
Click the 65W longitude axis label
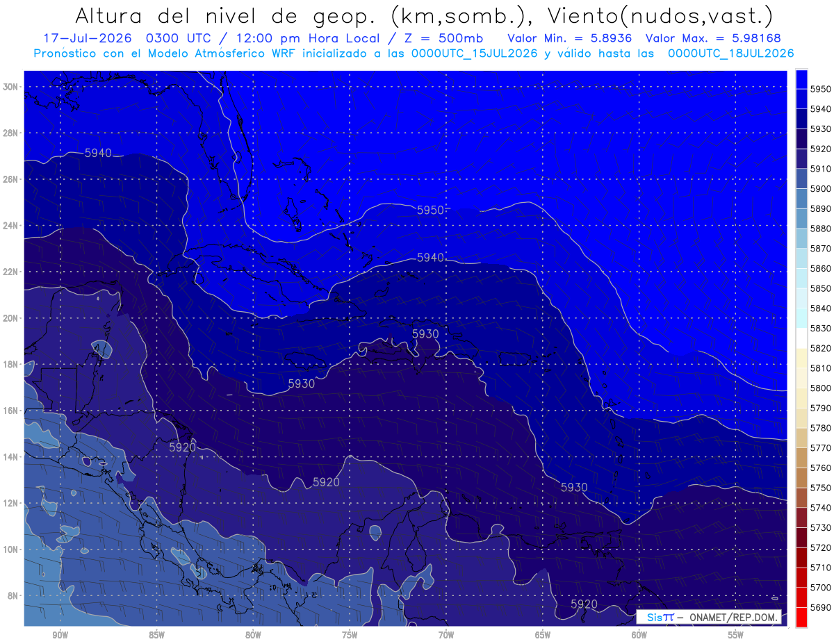[x=543, y=635]
